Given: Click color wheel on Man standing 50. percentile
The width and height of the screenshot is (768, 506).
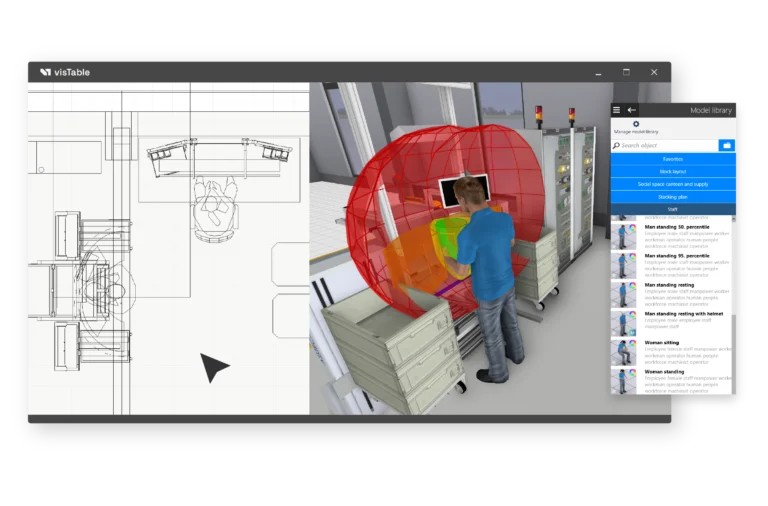Looking at the screenshot, I should 632,228.
